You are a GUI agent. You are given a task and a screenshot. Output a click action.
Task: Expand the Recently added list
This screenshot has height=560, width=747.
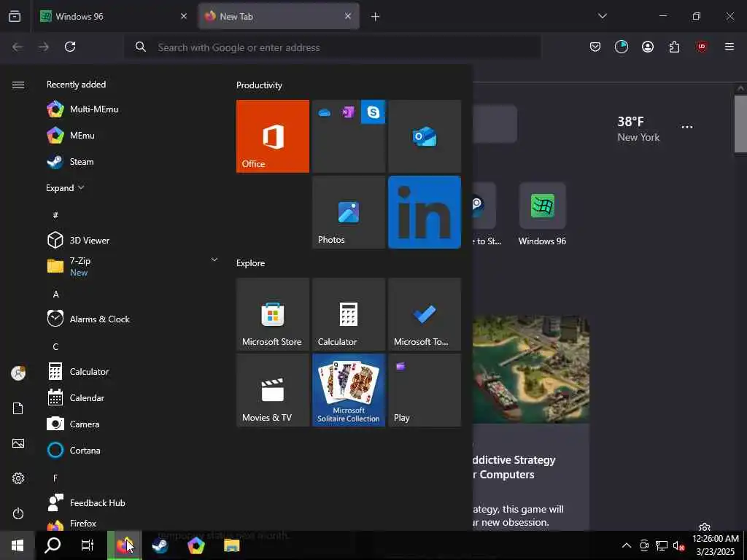point(65,188)
